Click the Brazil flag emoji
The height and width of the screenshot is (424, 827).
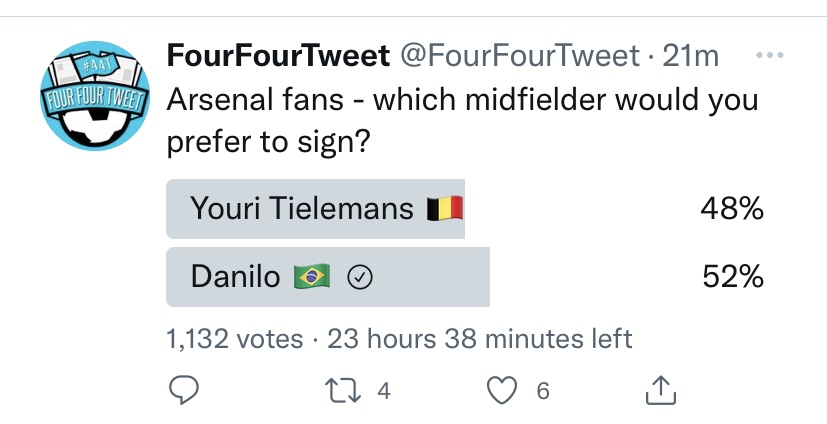pyautogui.click(x=312, y=276)
